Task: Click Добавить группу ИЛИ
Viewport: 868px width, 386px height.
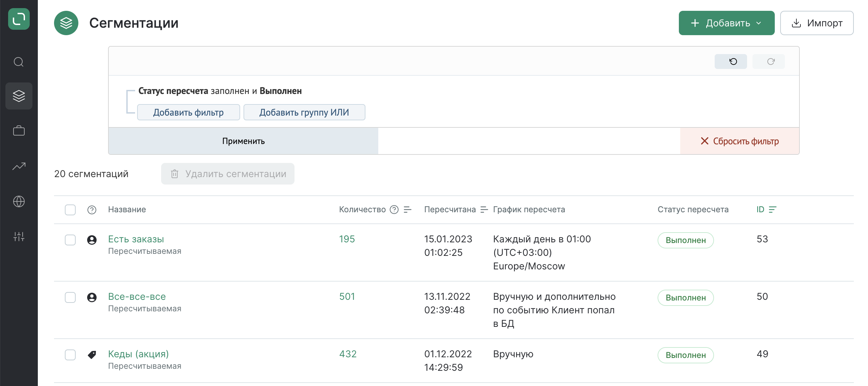Action: click(x=304, y=112)
